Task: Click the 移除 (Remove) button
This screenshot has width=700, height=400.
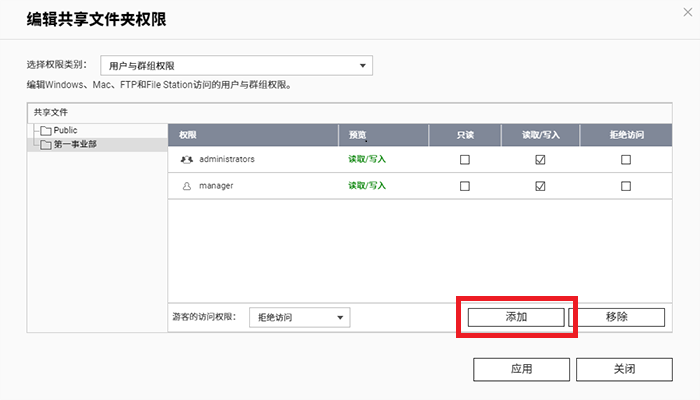Action: click(x=617, y=317)
